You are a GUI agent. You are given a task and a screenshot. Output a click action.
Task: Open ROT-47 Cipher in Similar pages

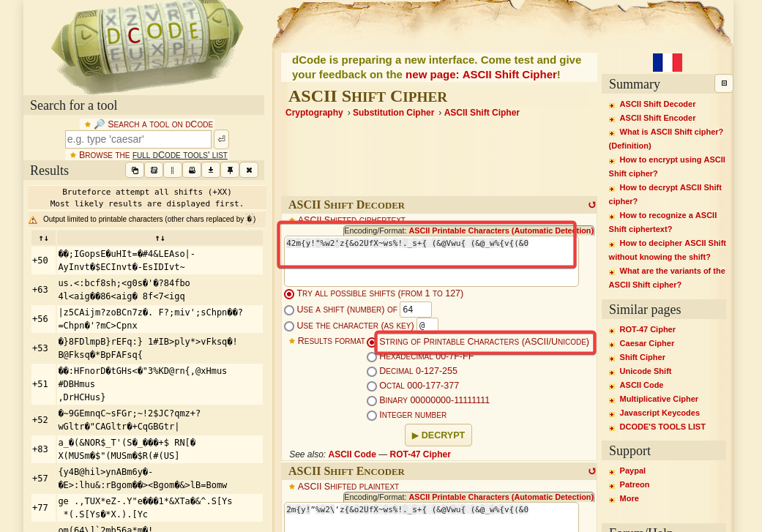647,329
